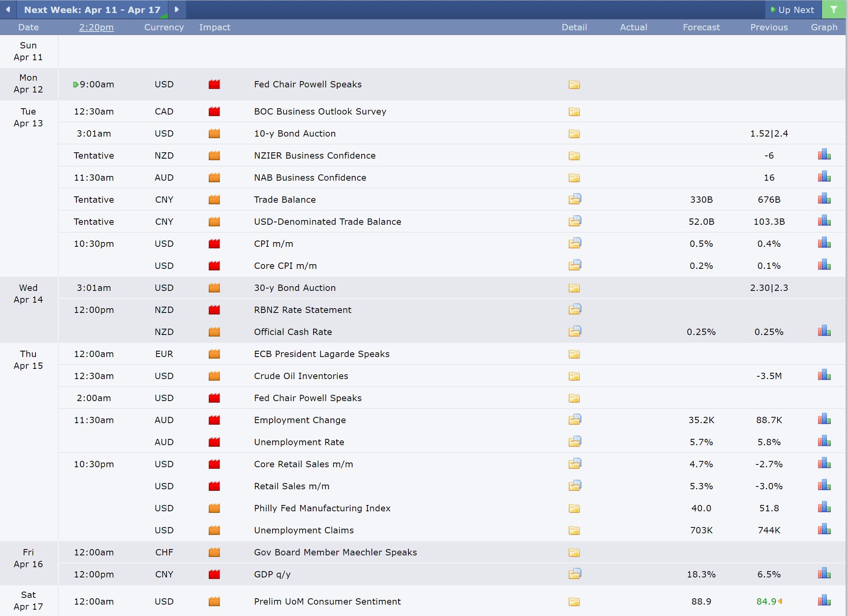The width and height of the screenshot is (848, 616).
Task: Select the Core Retail Sales m/m event
Action: coord(303,464)
